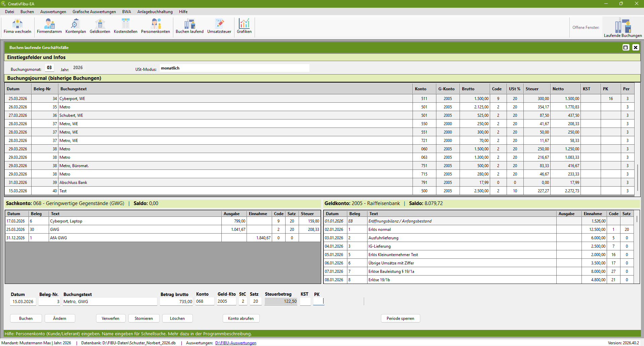Click the Buchen button
Image resolution: width=644 pixels, height=346 pixels.
(26, 318)
